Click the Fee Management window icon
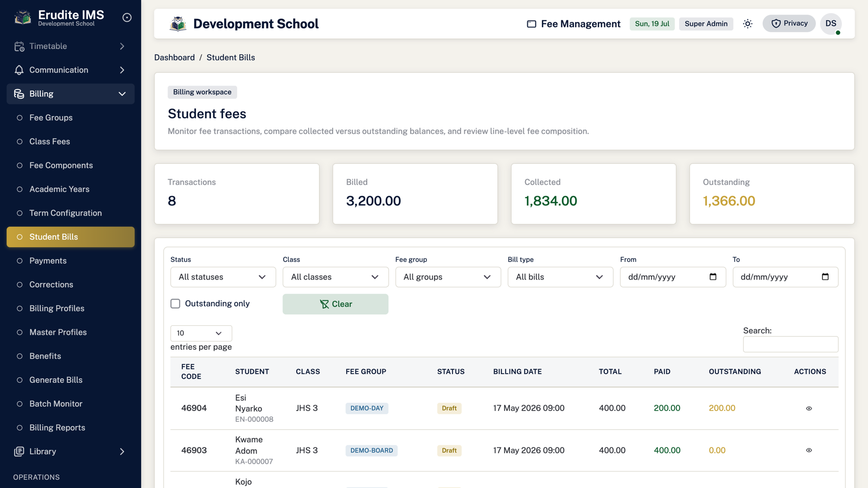This screenshot has height=488, width=868. [532, 24]
